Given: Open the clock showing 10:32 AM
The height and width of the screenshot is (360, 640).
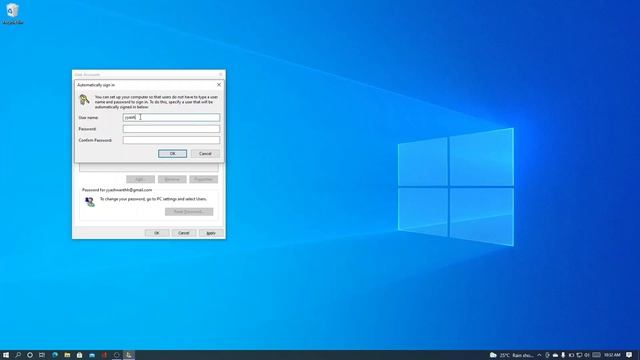Looking at the screenshot, I should pos(612,355).
